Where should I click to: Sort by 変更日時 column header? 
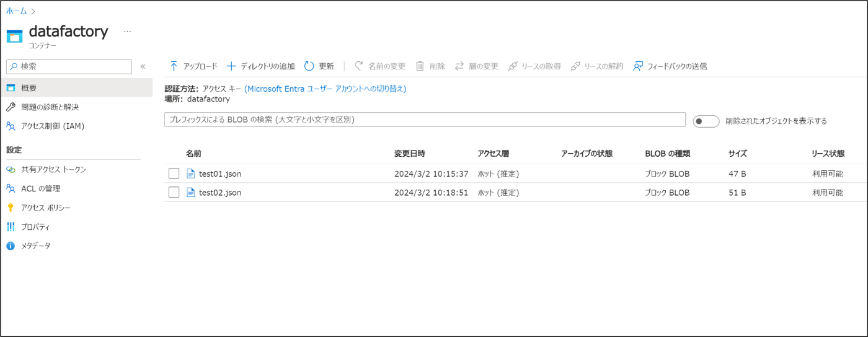click(x=410, y=154)
